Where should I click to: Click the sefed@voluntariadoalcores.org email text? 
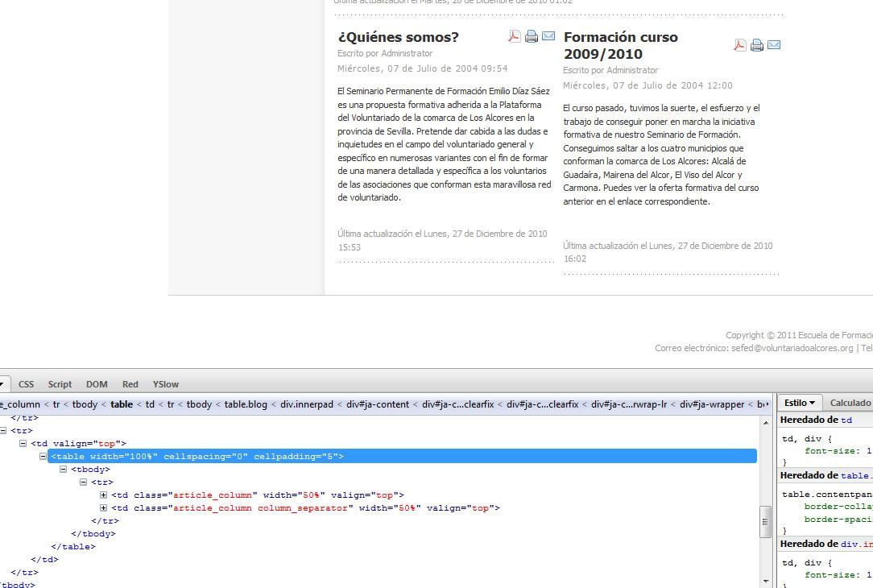[x=792, y=348]
